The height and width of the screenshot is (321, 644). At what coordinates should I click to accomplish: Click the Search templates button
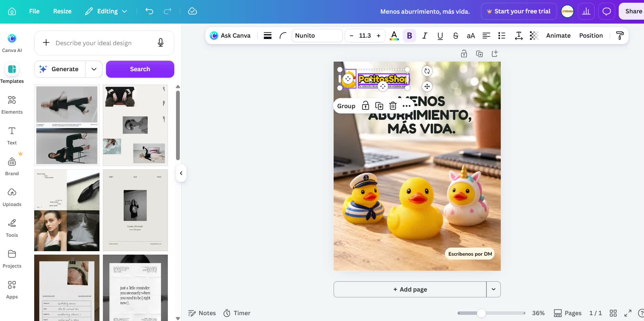click(x=140, y=69)
